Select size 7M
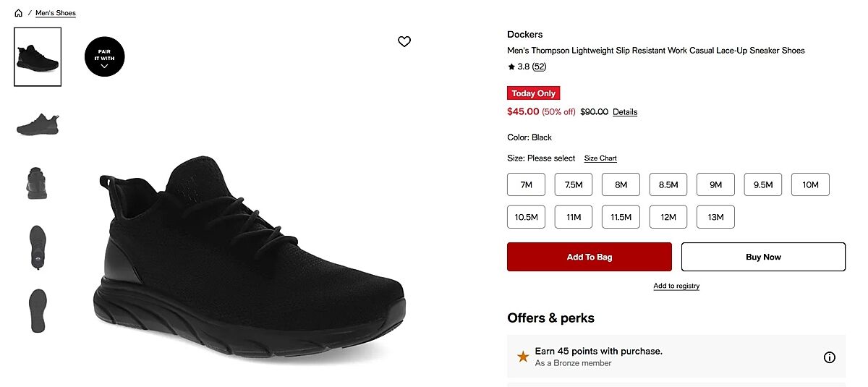Viewport: 868px width, 387px height. point(526,184)
